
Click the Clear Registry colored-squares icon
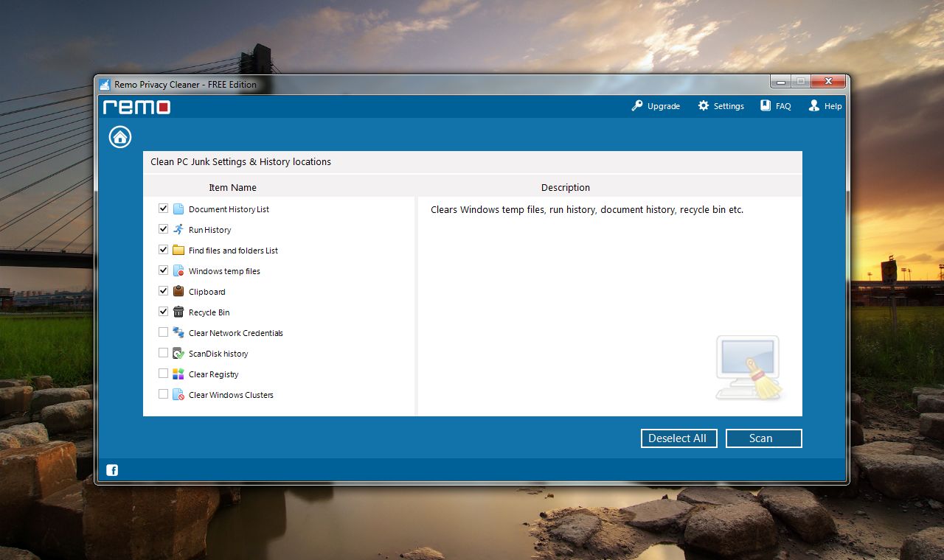click(x=178, y=374)
